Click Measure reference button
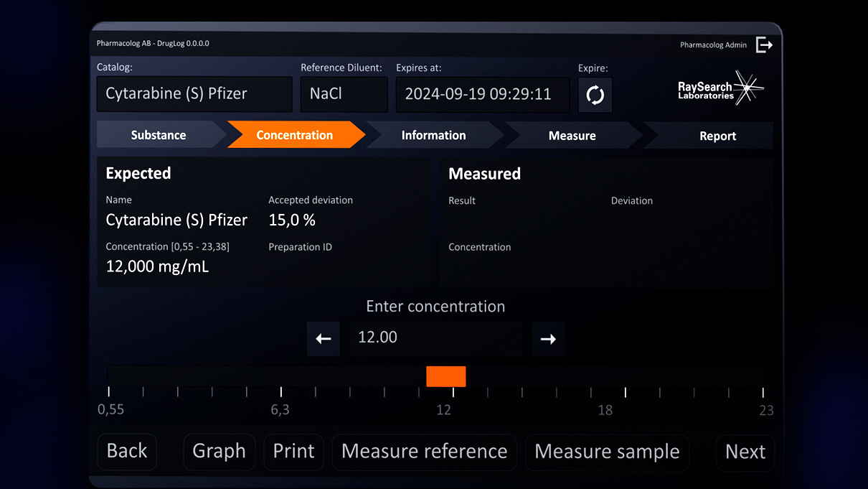Screen dimensions: 868x489 [x=424, y=452]
